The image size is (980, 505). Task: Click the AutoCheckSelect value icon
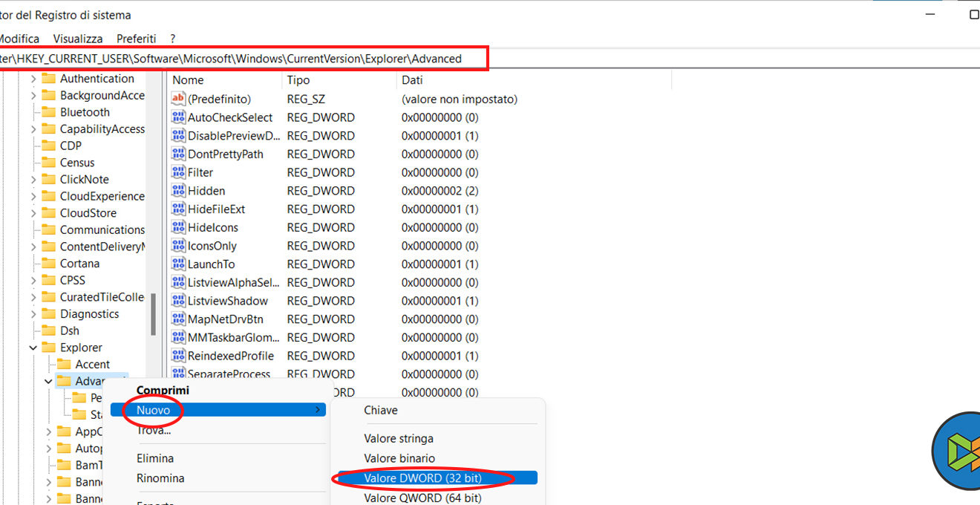(178, 117)
